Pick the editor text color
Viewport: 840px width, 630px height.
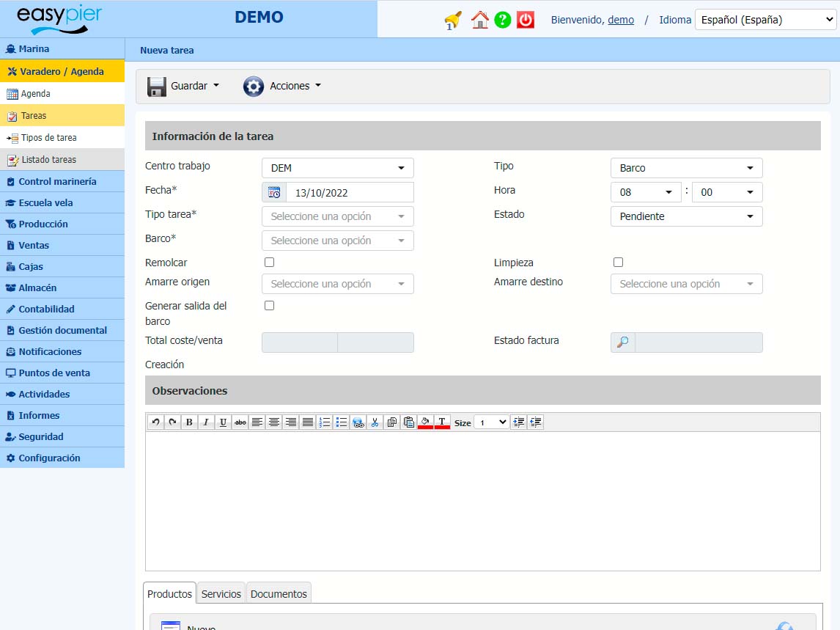[442, 422]
